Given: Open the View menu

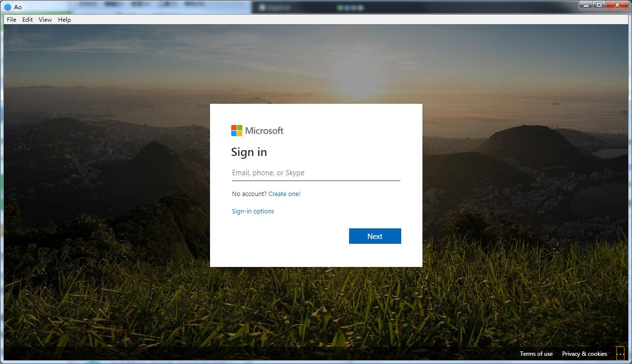Looking at the screenshot, I should point(45,20).
